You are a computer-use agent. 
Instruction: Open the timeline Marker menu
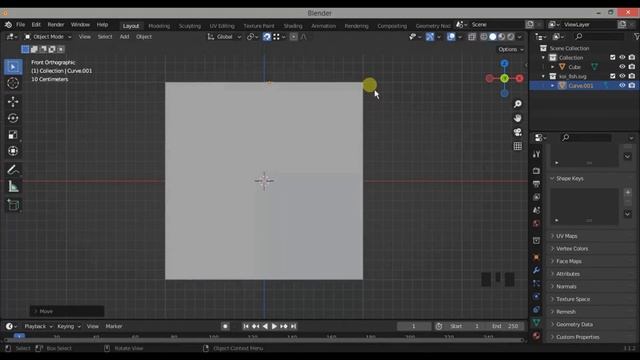coord(113,326)
